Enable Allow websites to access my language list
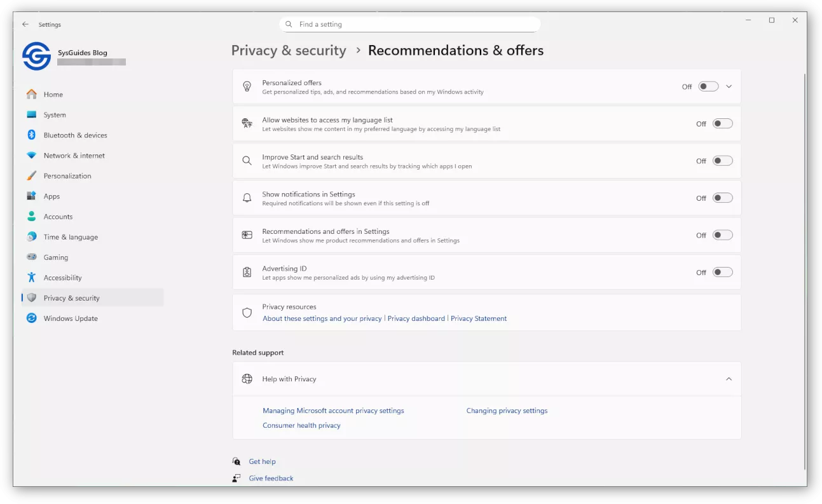Viewport: 822px width, 504px height. click(722, 124)
